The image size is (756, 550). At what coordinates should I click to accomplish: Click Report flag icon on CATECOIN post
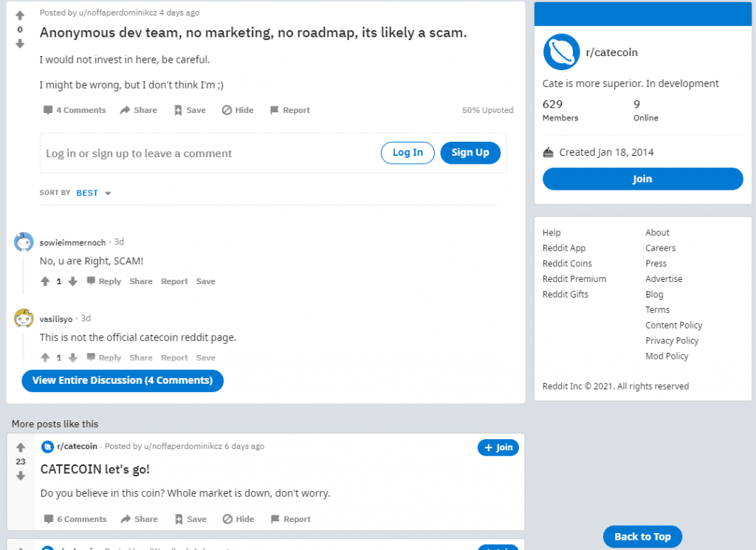click(x=275, y=519)
